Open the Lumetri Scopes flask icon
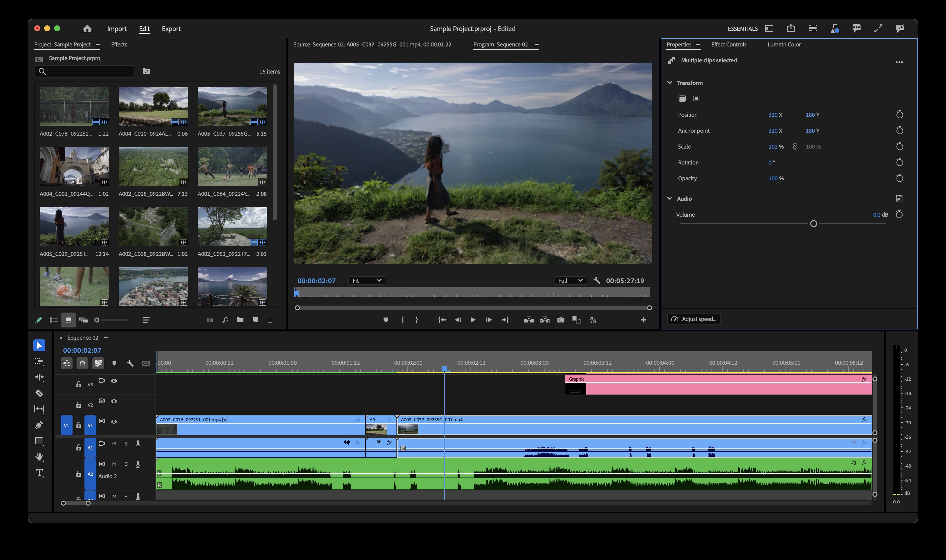This screenshot has width=946, height=560. click(834, 28)
